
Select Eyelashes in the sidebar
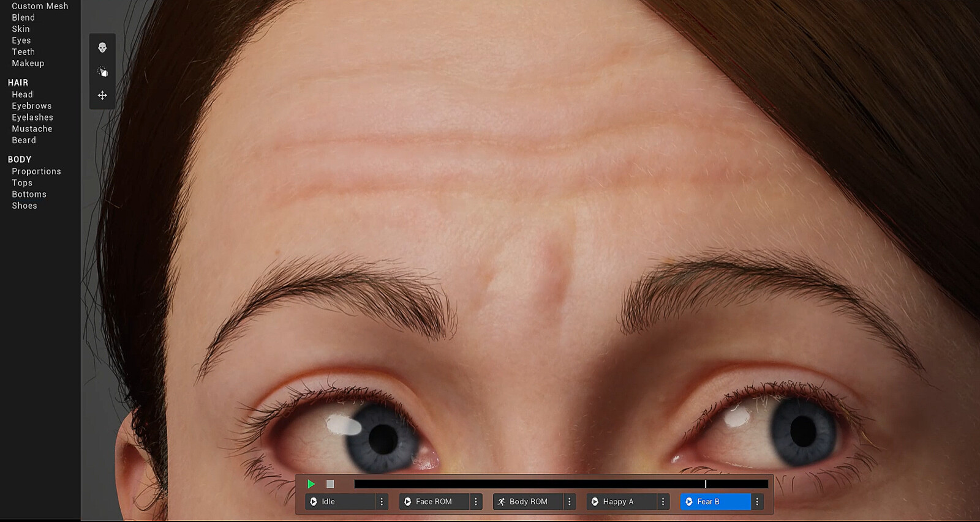pyautogui.click(x=32, y=117)
